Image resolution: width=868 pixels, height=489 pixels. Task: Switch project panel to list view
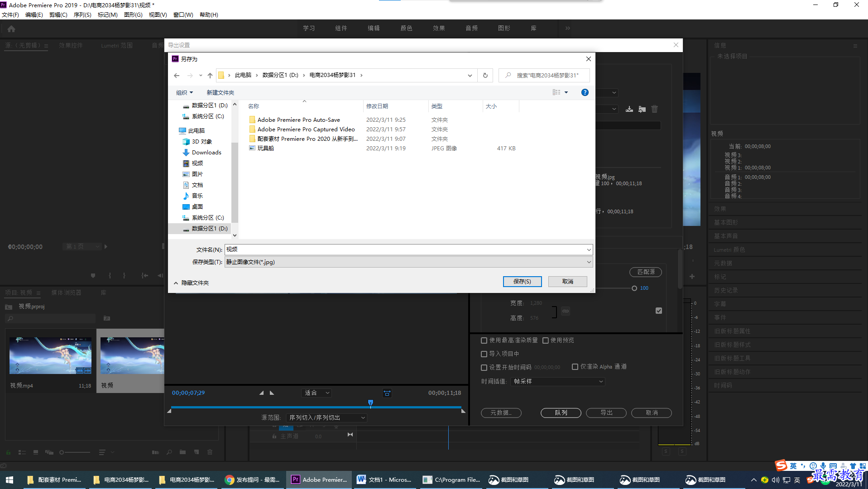pyautogui.click(x=22, y=452)
